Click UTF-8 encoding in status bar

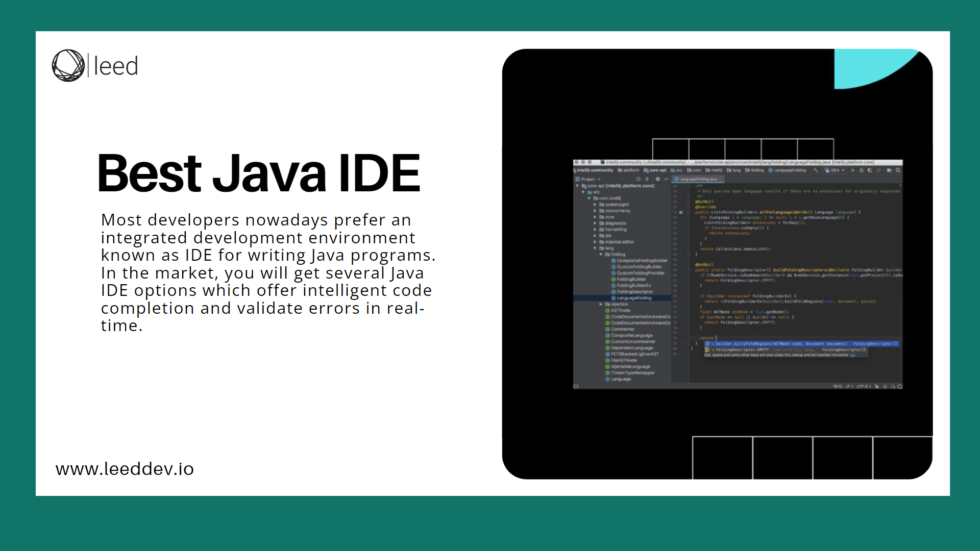click(x=863, y=386)
